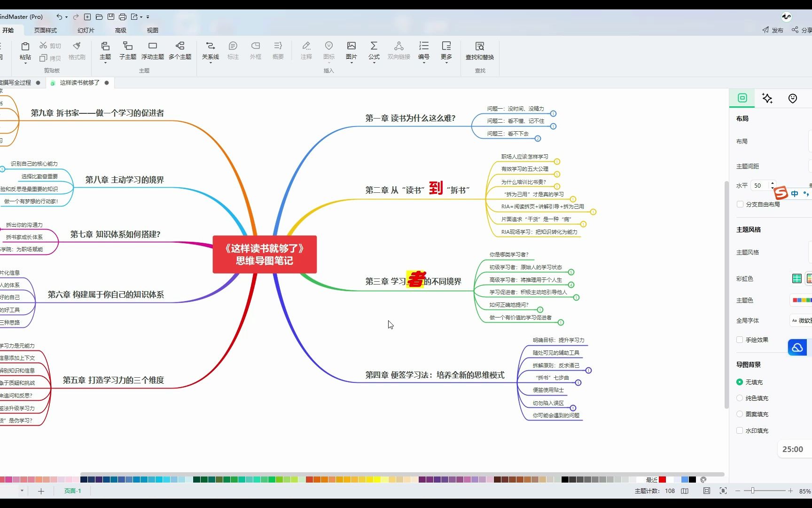This screenshot has height=508, width=812.
Task: Select 图案填充 background radio
Action: coord(740,414)
